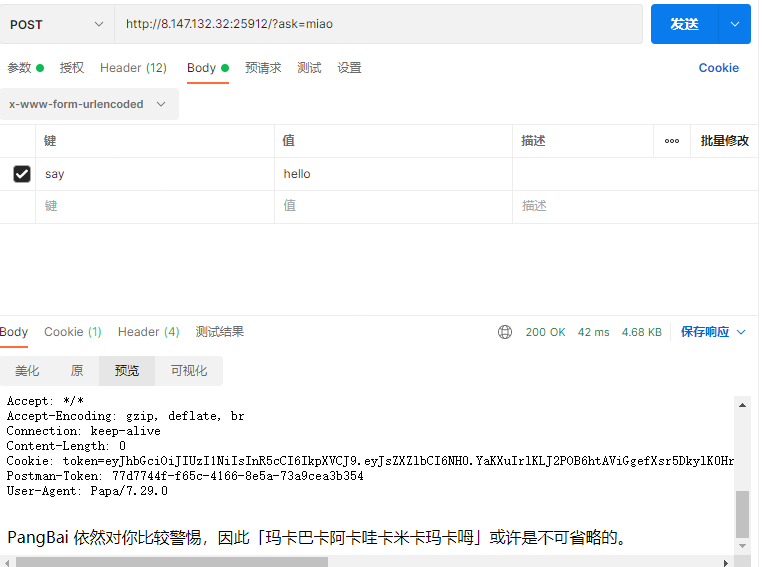Image resolution: width=763 pixels, height=567 pixels.
Task: Expand the send button dropdown arrow
Action: (x=735, y=24)
